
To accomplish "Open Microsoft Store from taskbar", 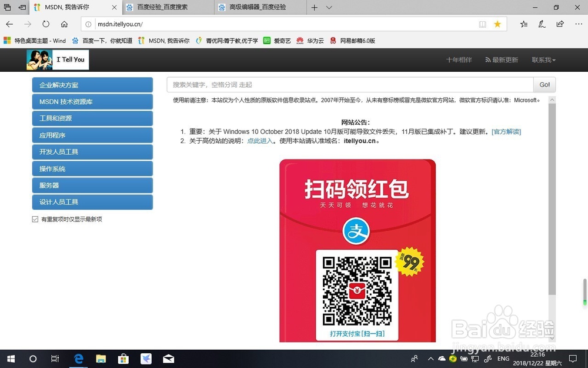I will coord(123,359).
